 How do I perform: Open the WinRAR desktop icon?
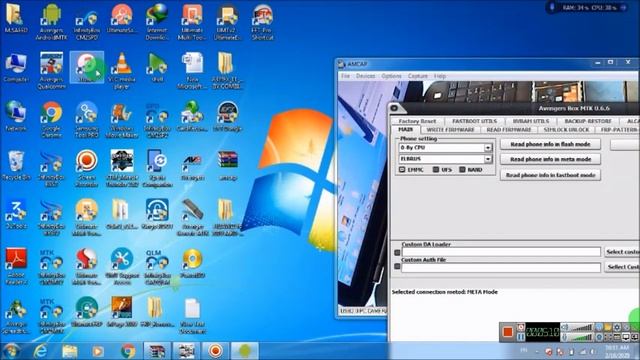[x=227, y=165]
